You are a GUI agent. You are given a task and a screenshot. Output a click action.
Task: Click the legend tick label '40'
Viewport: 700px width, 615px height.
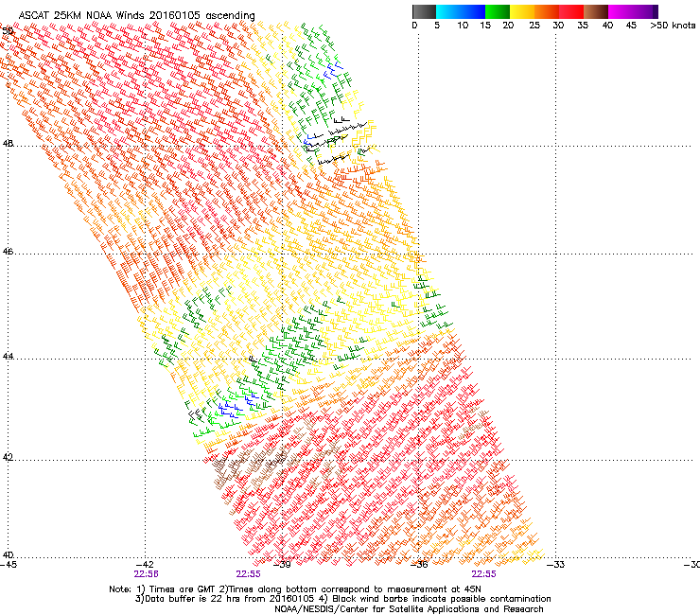point(607,26)
